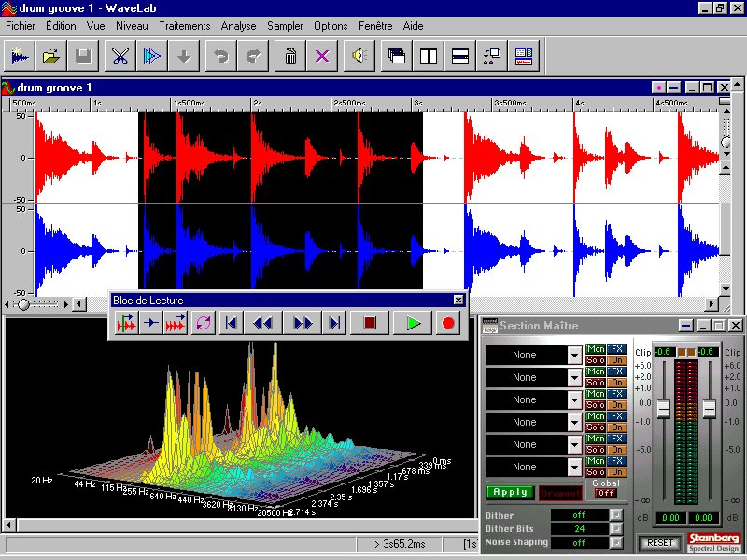Click the left master fader handle
This screenshot has width=747, height=560.
pos(664,409)
